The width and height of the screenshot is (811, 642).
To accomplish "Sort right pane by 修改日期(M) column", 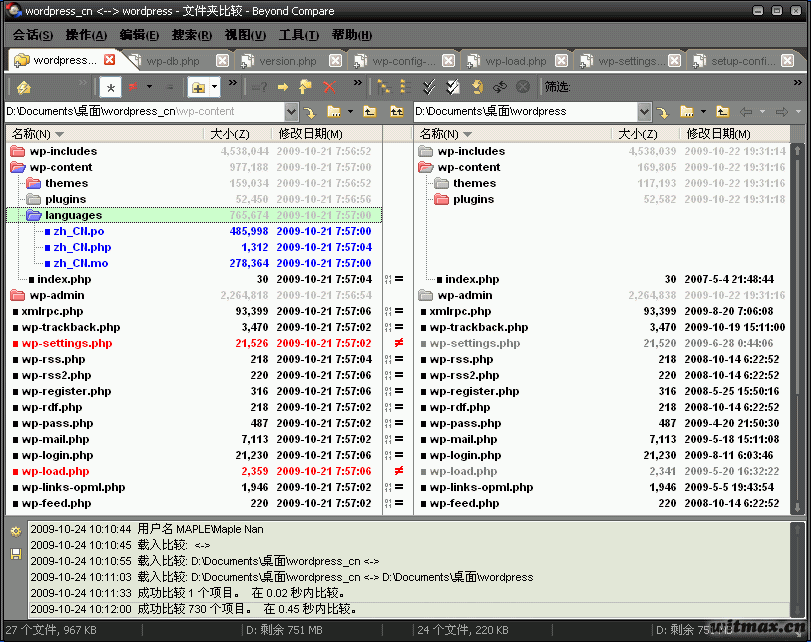I will [x=735, y=134].
